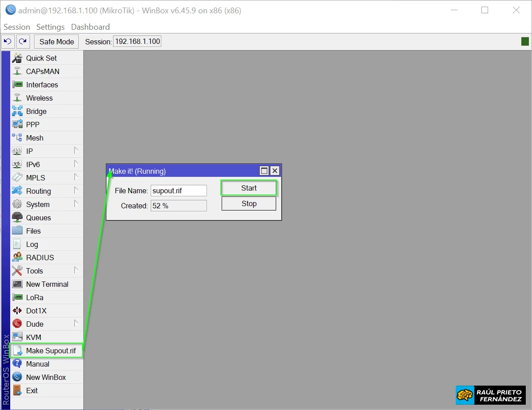The image size is (532, 410).
Task: Open the Session menu
Action: [16, 27]
